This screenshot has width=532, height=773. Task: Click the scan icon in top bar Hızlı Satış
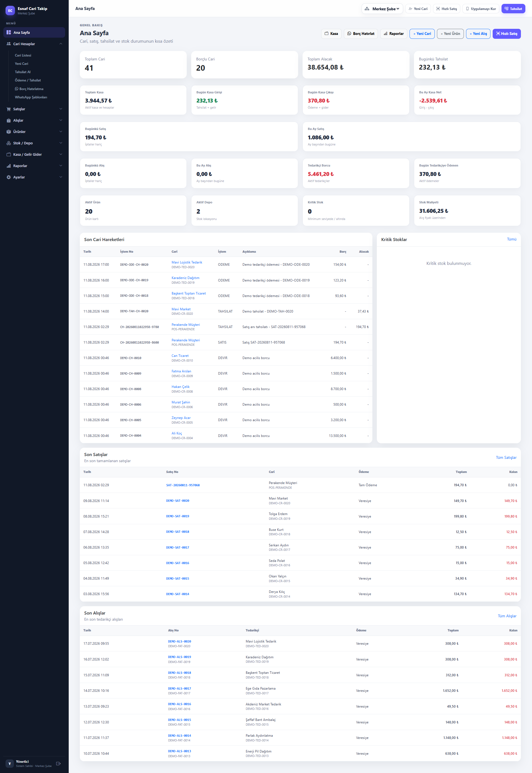[438, 9]
